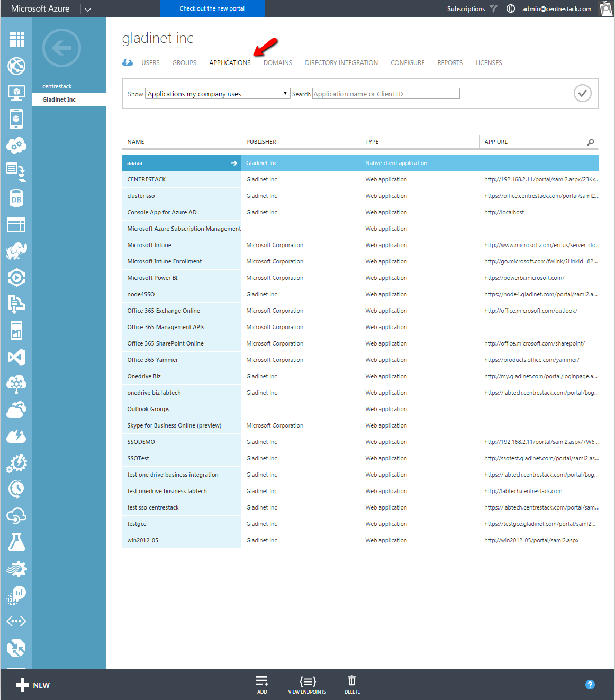Open Media Services play icon in sidebar
This screenshot has height=700, width=615.
16,278
